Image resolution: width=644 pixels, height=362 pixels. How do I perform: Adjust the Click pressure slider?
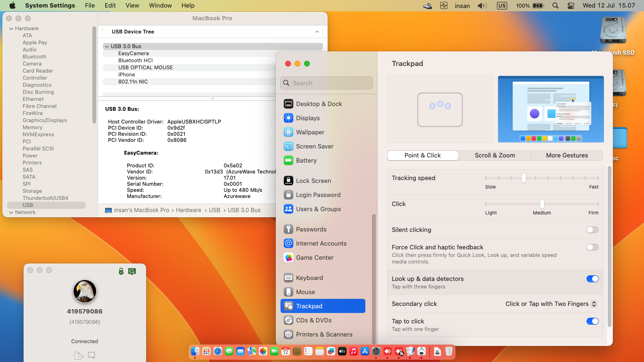(x=542, y=204)
